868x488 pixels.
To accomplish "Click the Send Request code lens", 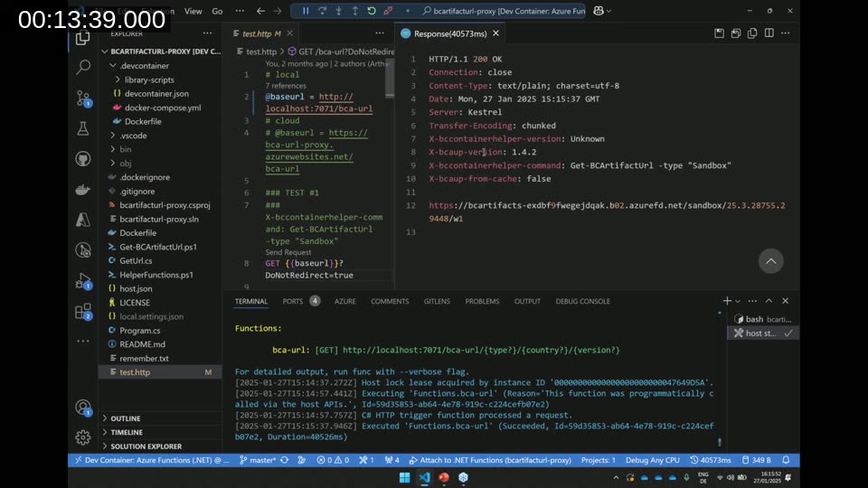I will click(x=288, y=252).
